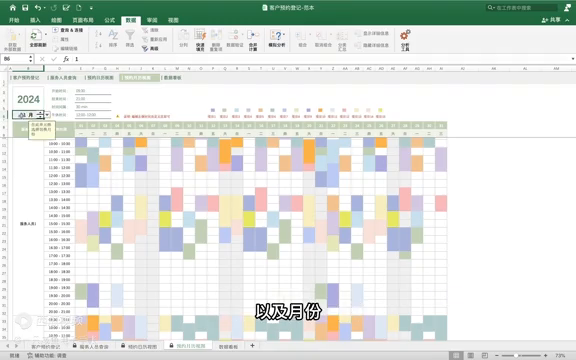Adjust the zoom slider in status bar
Screen dimensions: 576x360
pyautogui.click(x=516, y=355)
